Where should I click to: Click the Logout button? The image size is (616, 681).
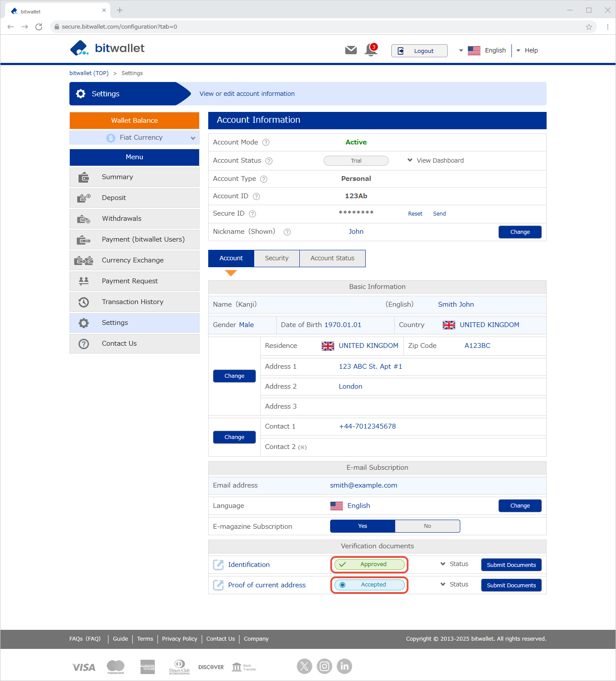click(419, 51)
